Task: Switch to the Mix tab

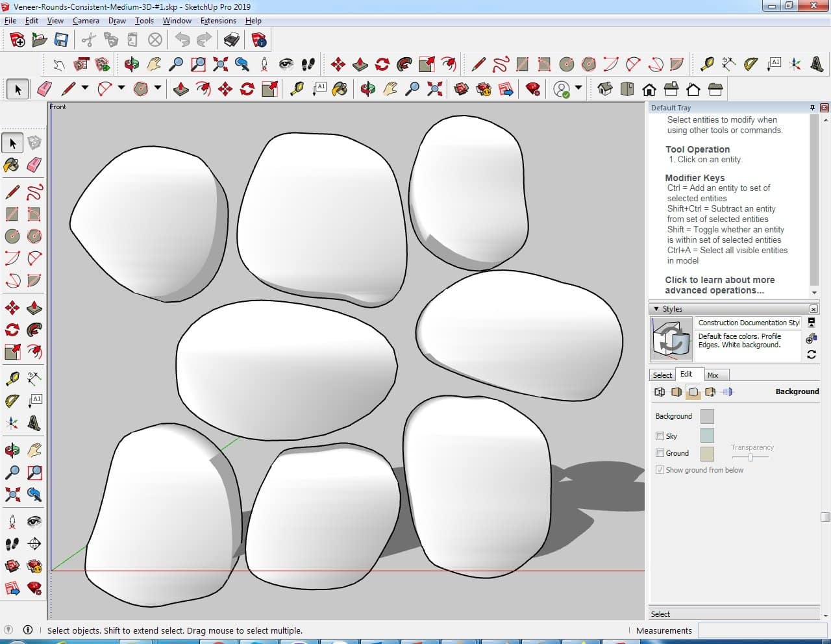Action: tap(713, 375)
